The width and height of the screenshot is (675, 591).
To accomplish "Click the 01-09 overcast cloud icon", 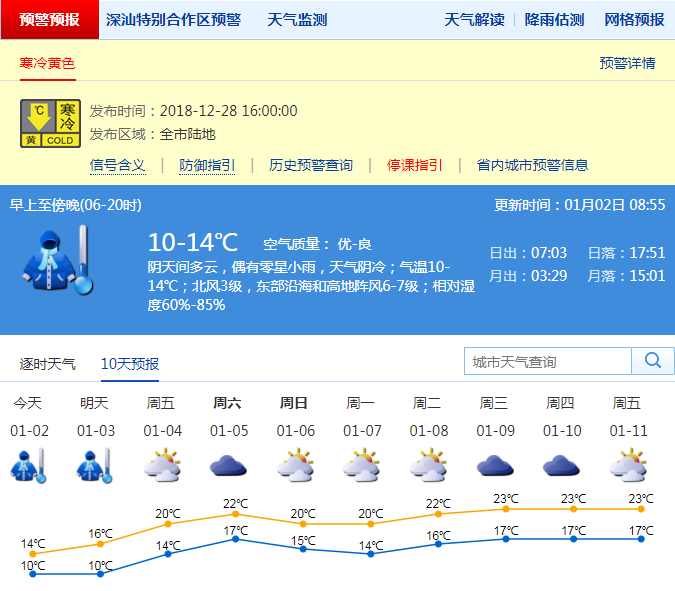I will click(494, 466).
